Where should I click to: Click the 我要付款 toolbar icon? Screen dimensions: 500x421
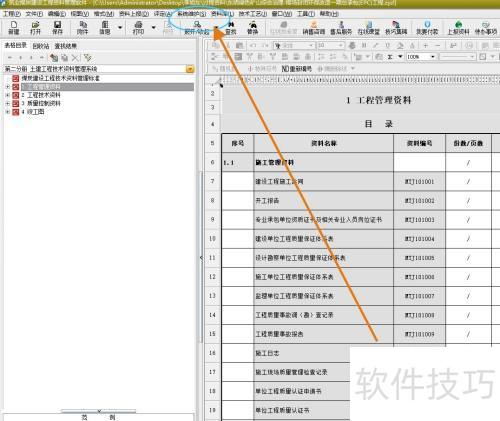click(427, 28)
